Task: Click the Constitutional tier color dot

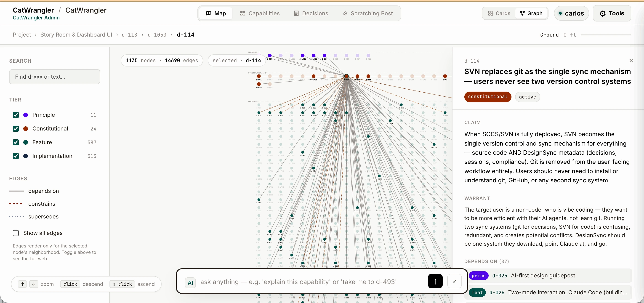Action: tap(26, 128)
